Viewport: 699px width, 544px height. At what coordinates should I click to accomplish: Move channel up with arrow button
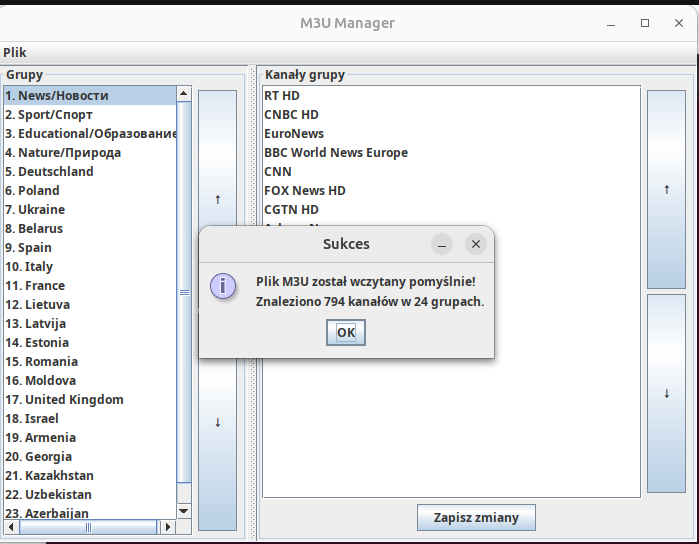[666, 189]
